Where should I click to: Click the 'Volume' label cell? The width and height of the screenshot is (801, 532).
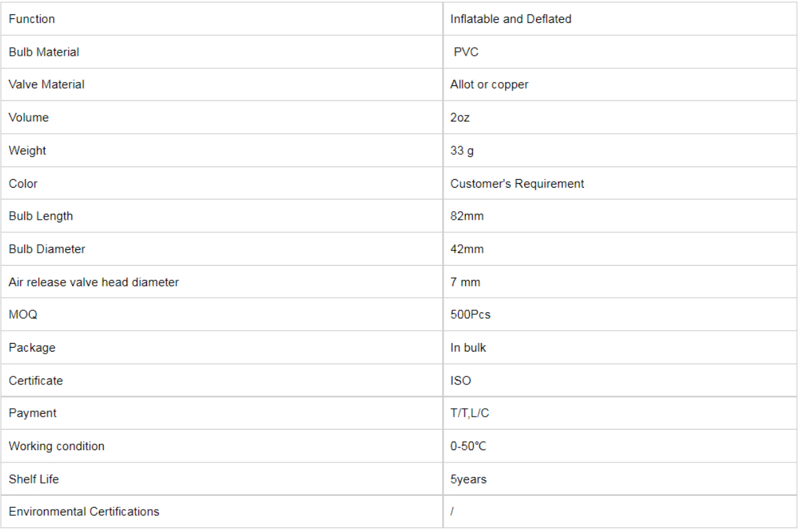[x=28, y=117]
